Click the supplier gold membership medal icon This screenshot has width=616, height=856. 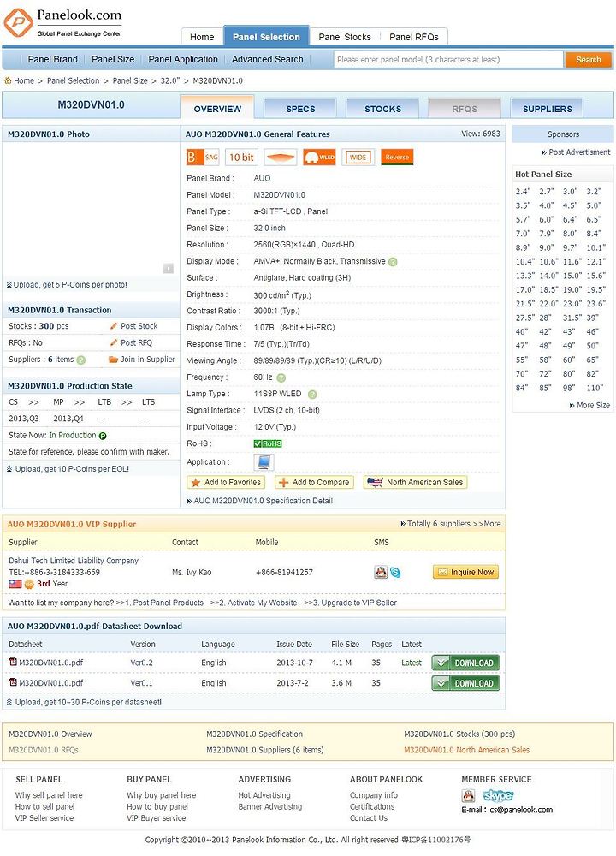pyautogui.click(x=29, y=584)
